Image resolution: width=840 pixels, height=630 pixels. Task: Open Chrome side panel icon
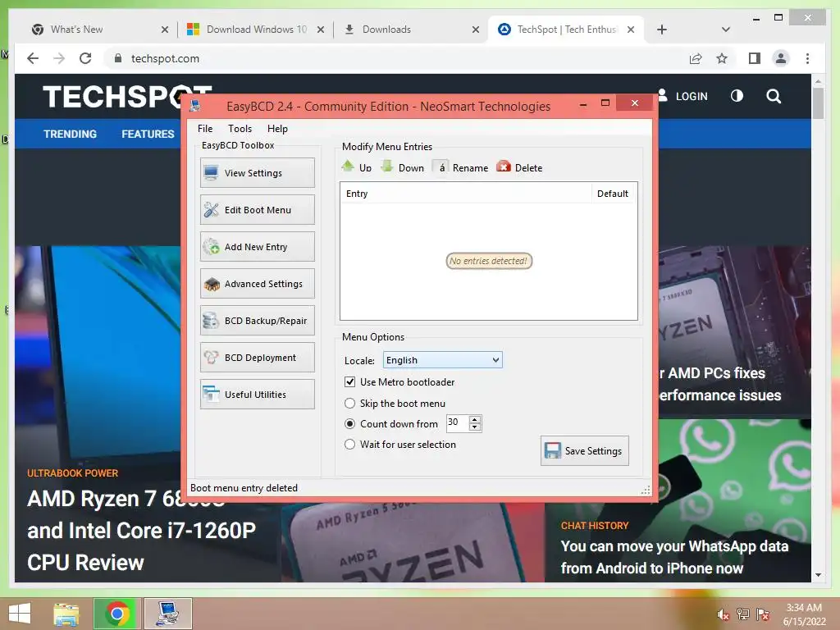coord(755,58)
